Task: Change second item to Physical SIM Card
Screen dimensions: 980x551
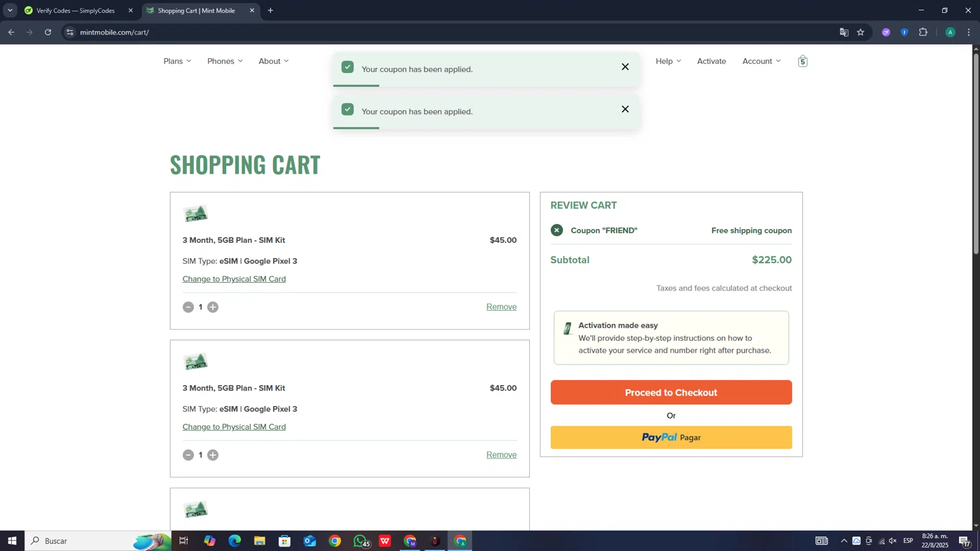Action: (x=234, y=427)
